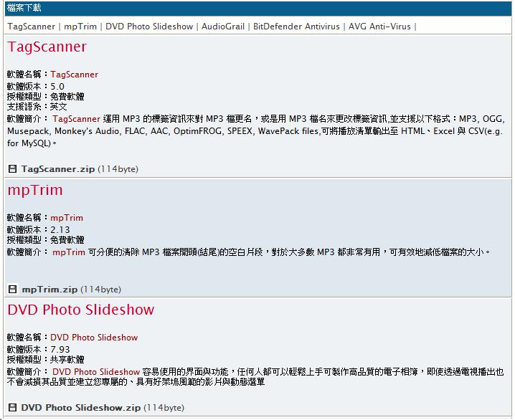Click the floppy disk icon beside mpTrim.zip
Image resolution: width=515 pixels, height=420 pixels.
point(12,290)
